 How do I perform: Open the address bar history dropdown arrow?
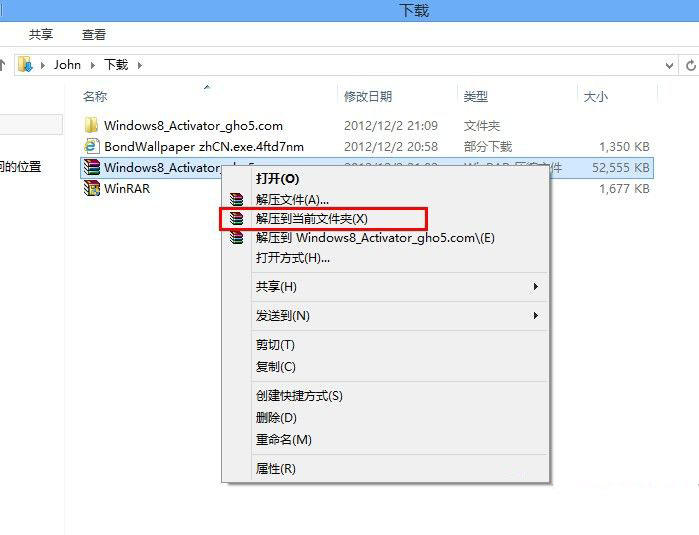click(669, 66)
